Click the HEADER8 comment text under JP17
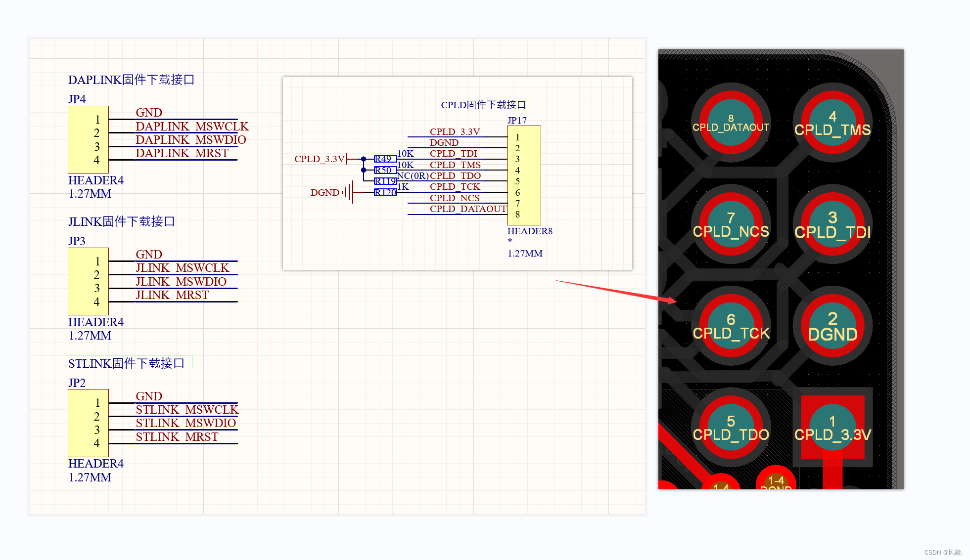 tap(530, 231)
